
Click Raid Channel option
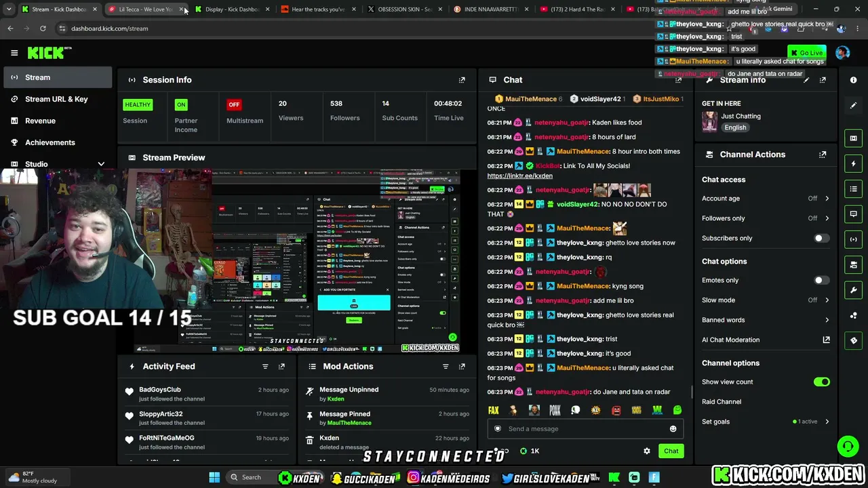coord(722,402)
